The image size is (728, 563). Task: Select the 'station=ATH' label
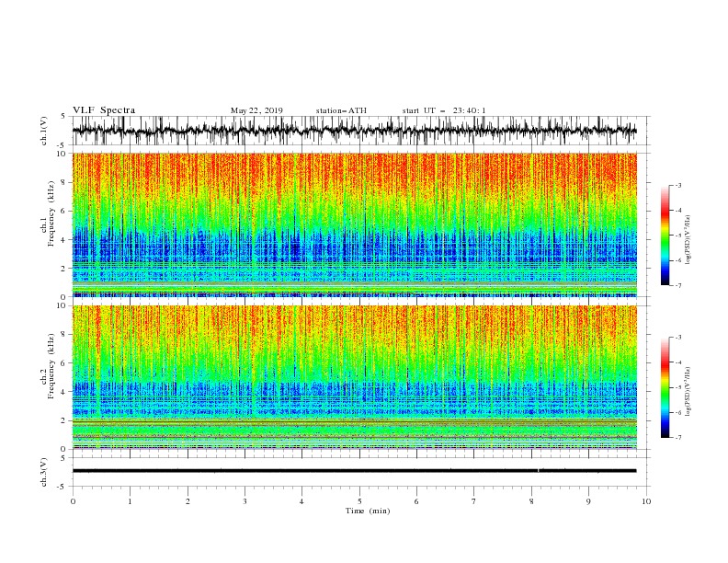pyautogui.click(x=341, y=110)
